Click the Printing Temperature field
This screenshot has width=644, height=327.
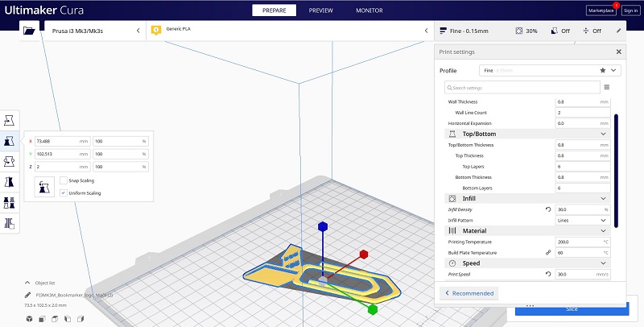582,242
